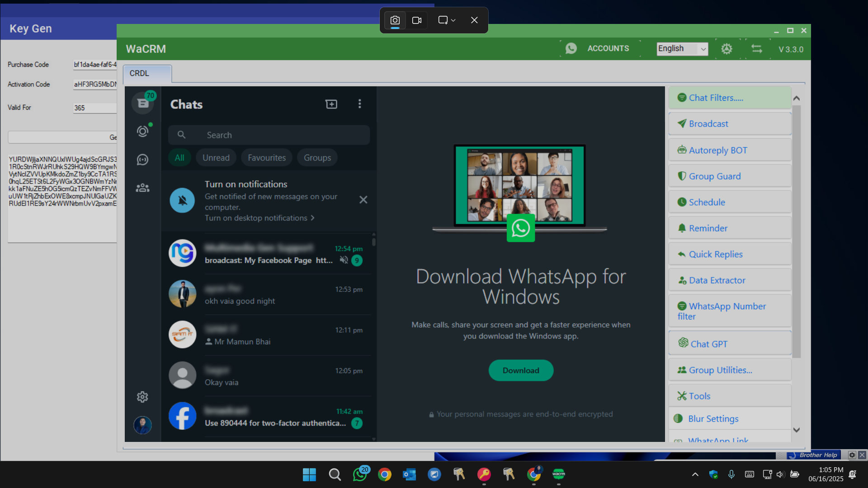Open Facebook two-factor authentication chat
The width and height of the screenshot is (868, 488).
(269, 416)
